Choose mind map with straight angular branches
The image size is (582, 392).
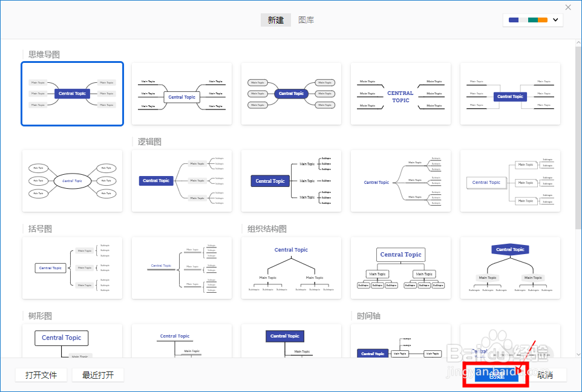click(511, 94)
